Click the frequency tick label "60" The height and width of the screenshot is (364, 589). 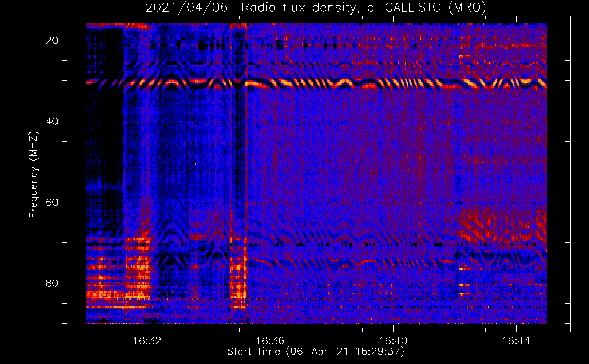point(52,202)
